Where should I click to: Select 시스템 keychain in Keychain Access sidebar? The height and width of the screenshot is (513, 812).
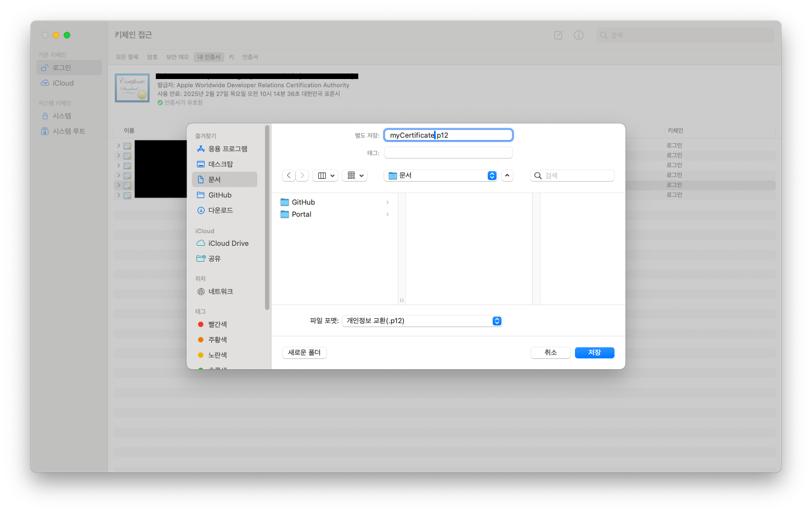(69, 116)
